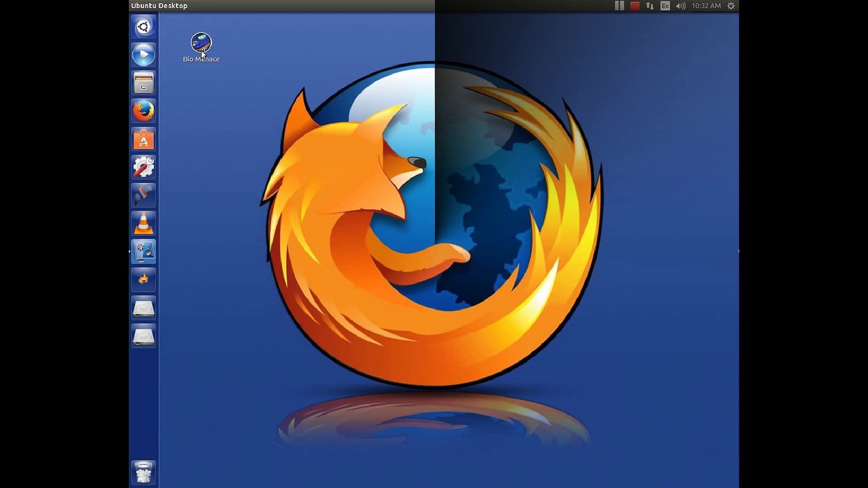Open the Ubuntu Dash home button
The height and width of the screenshot is (488, 868).
tap(143, 27)
